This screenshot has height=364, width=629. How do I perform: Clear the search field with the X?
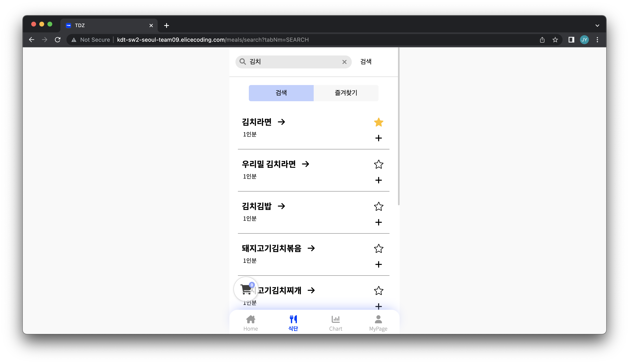tap(344, 62)
